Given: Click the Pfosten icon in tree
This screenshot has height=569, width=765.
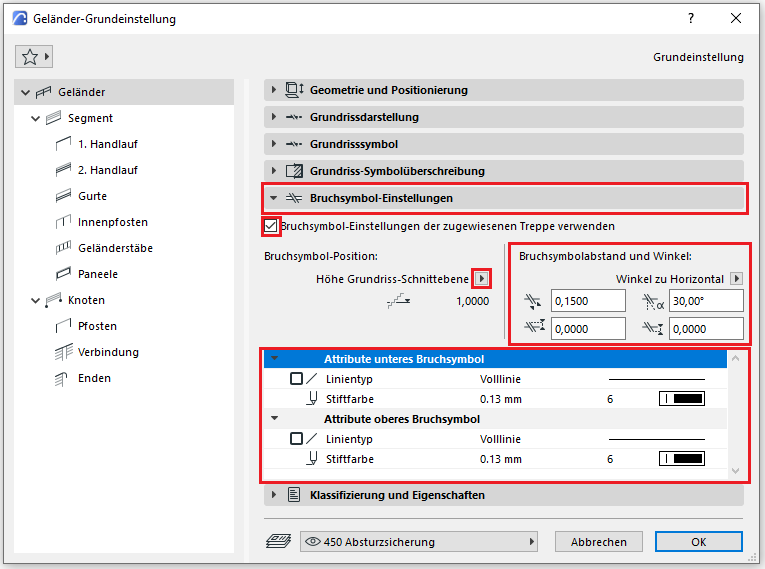Looking at the screenshot, I should click(x=63, y=326).
